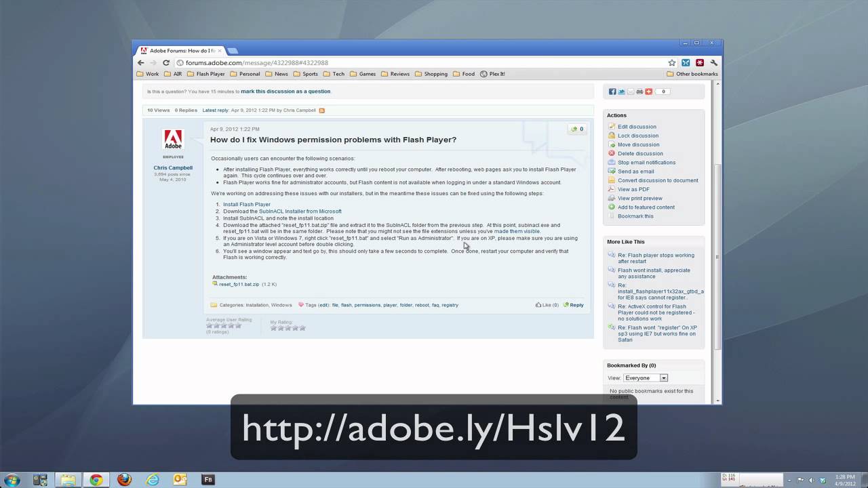
Task: Open the Plex It! bookmarklet
Action: 493,74
